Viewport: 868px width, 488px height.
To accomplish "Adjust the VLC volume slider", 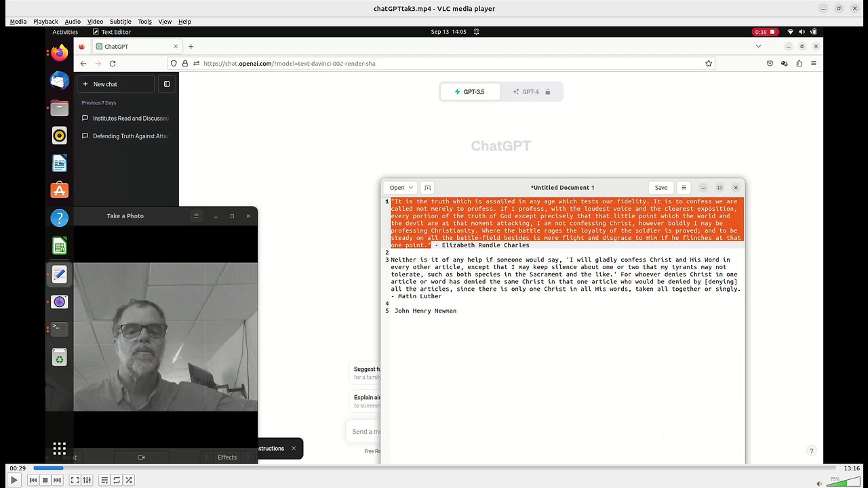I will [844, 482].
